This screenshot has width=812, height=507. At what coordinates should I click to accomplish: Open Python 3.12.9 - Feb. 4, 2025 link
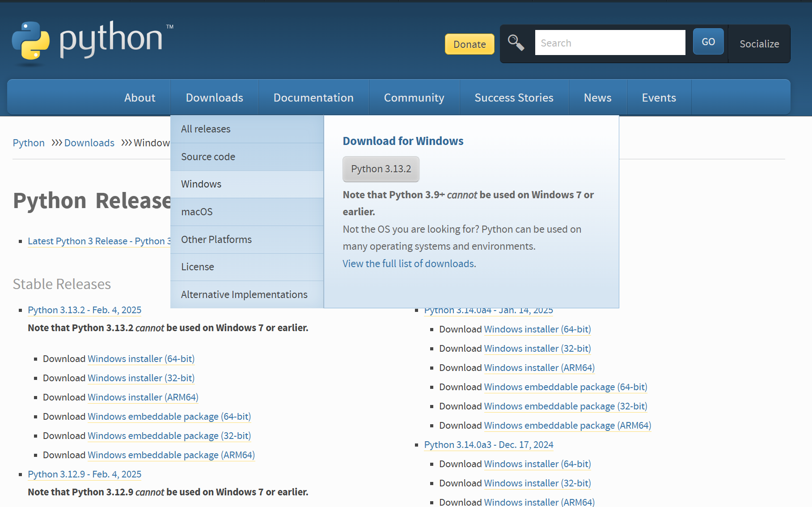85,474
